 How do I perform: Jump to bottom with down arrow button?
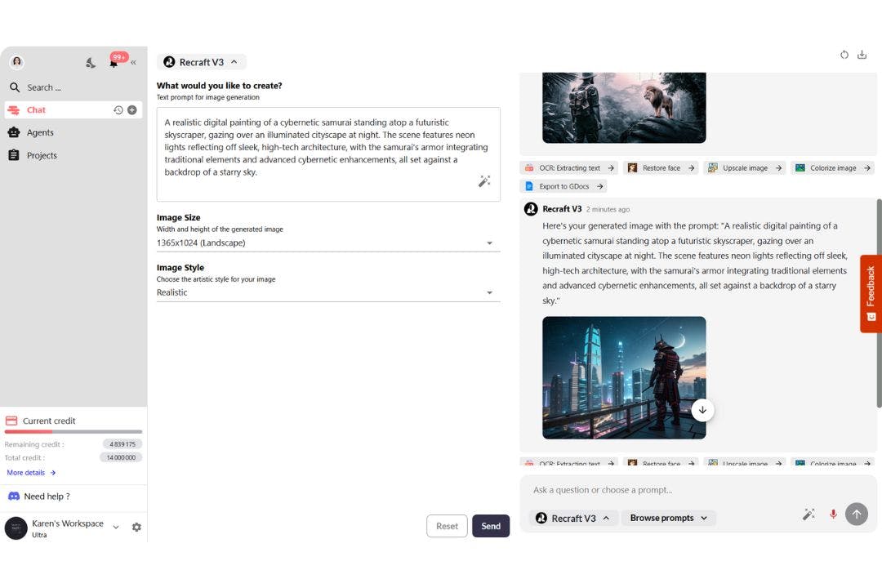pos(702,410)
